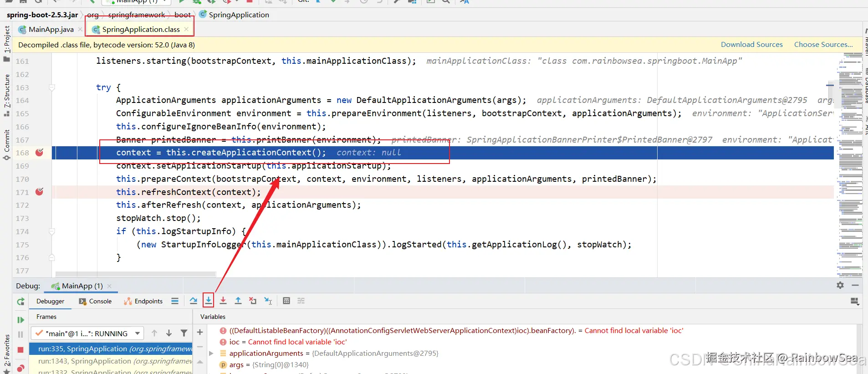This screenshot has height=374, width=868.
Task: Rerun the MainApp debug session
Action: [20, 302]
